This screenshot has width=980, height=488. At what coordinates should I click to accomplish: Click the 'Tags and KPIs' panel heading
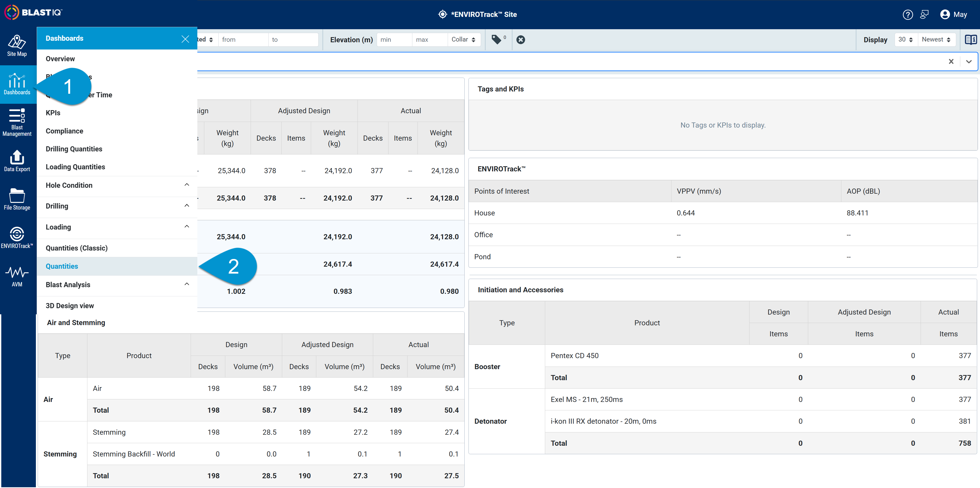click(501, 89)
